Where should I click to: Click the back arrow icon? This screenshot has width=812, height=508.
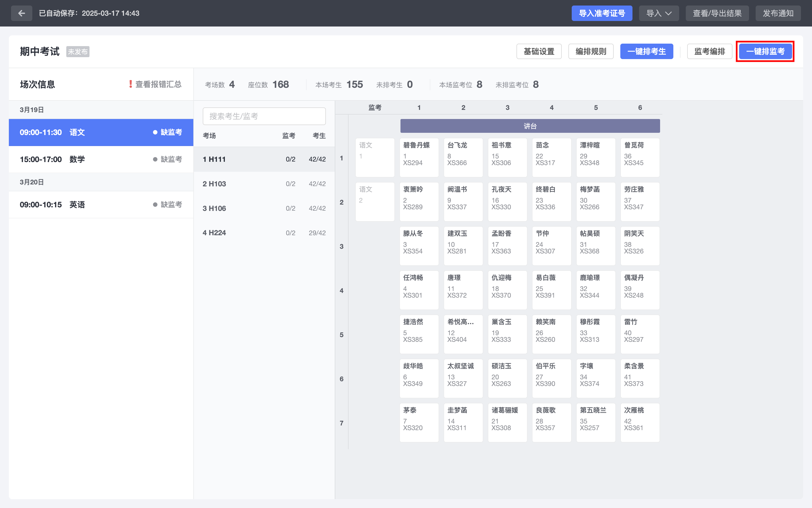pyautogui.click(x=22, y=13)
